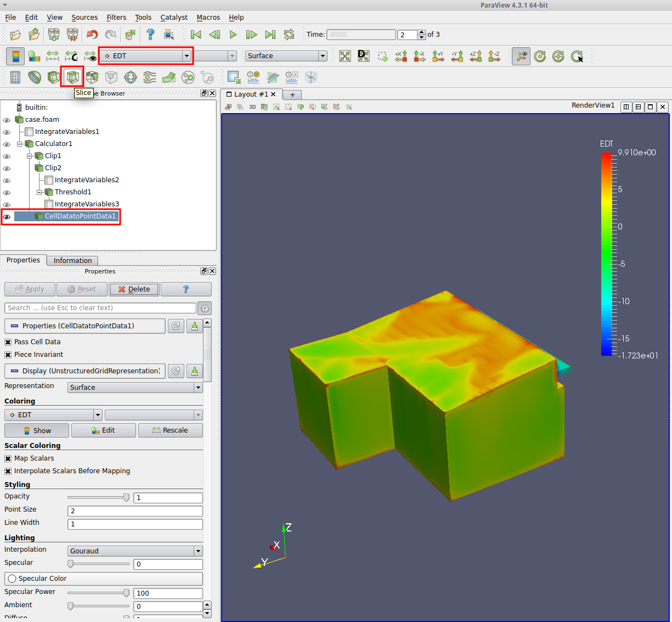Toggle visibility eye for case.foam
Screen dimensions: 672x622
(7, 120)
